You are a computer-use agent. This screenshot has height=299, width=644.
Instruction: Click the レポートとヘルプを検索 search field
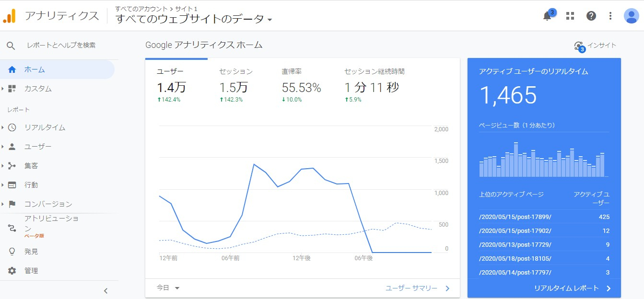(x=61, y=45)
